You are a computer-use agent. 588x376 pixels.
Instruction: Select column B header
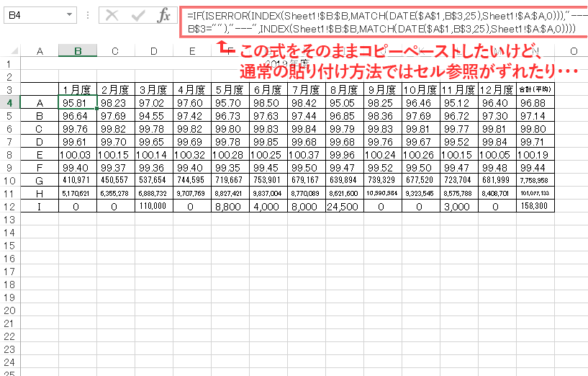click(78, 51)
